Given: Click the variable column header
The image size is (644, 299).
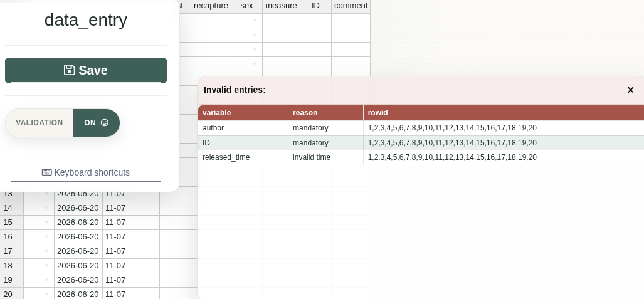Looking at the screenshot, I should [243, 113].
